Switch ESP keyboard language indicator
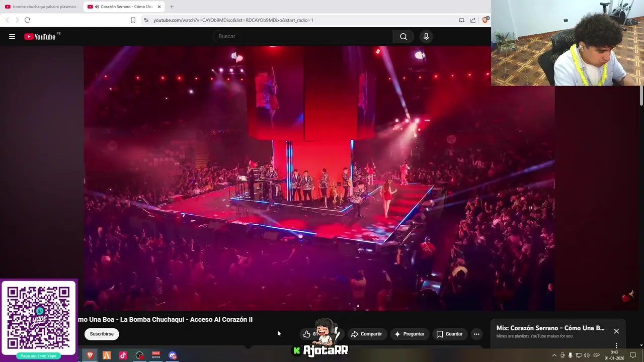This screenshot has width=644, height=362. pyautogui.click(x=596, y=355)
